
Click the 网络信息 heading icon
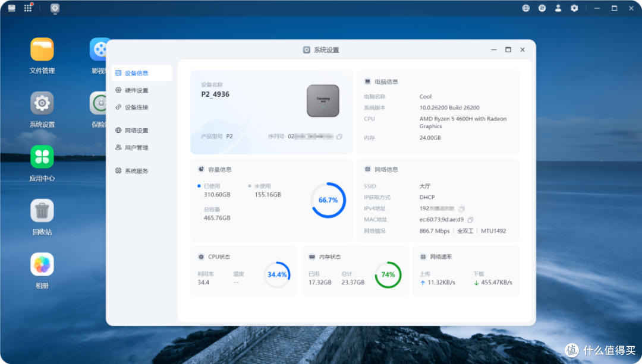(x=367, y=169)
